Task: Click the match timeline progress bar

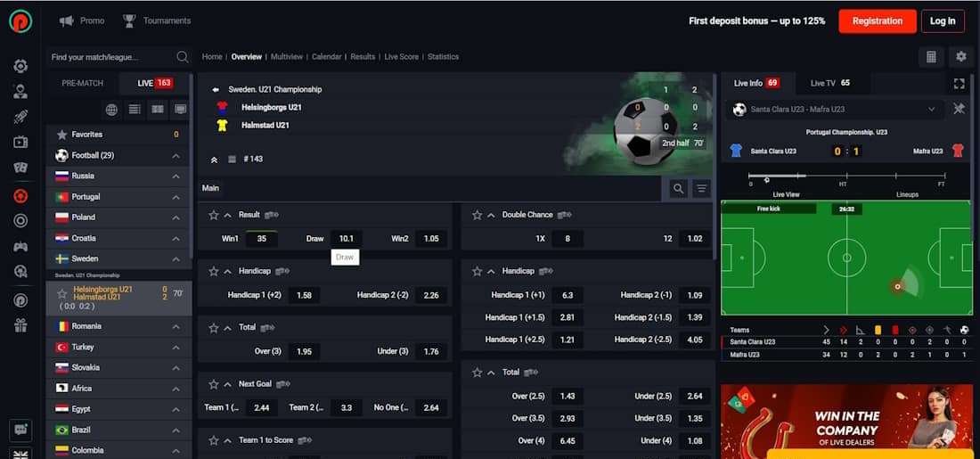Action: 845,176
